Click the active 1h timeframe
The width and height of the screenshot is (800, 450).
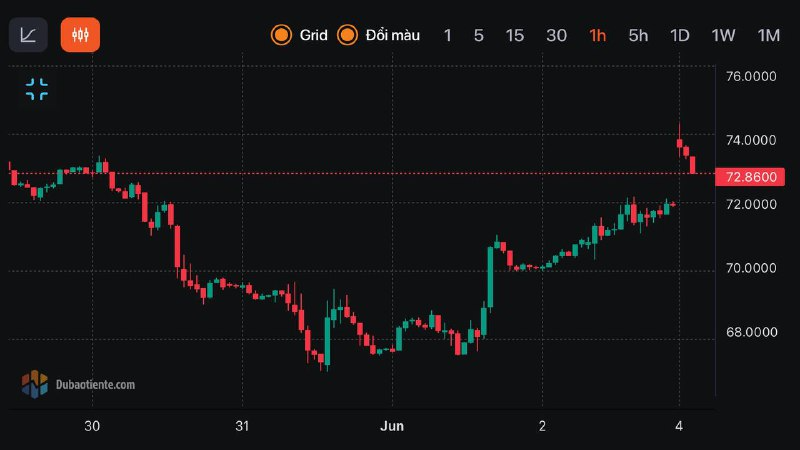tap(598, 35)
